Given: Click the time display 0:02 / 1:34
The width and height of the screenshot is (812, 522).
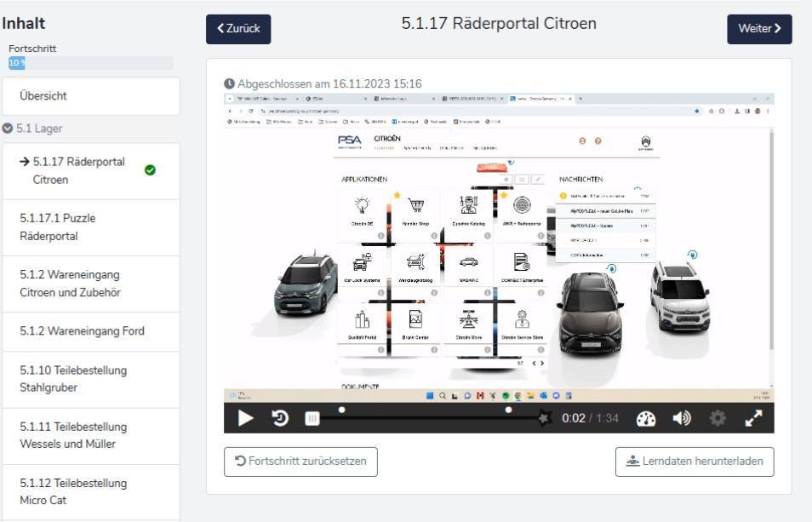Looking at the screenshot, I should click(x=591, y=418).
